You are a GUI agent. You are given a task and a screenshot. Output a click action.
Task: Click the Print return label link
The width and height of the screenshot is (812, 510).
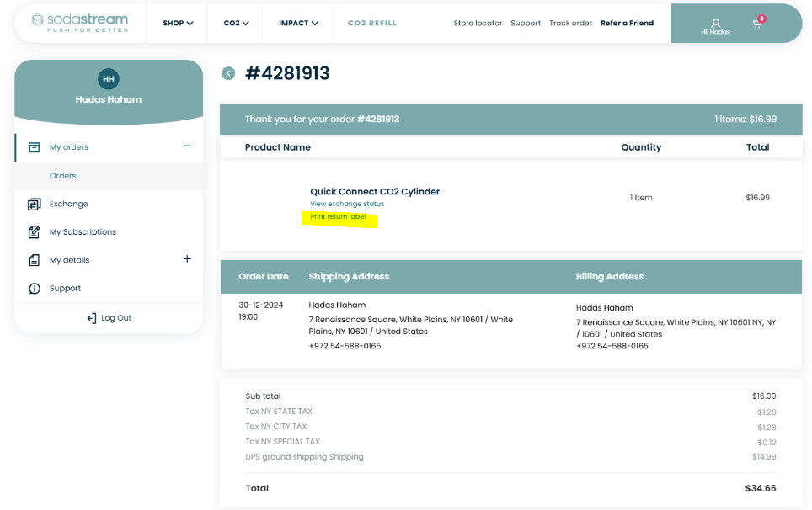click(x=338, y=217)
